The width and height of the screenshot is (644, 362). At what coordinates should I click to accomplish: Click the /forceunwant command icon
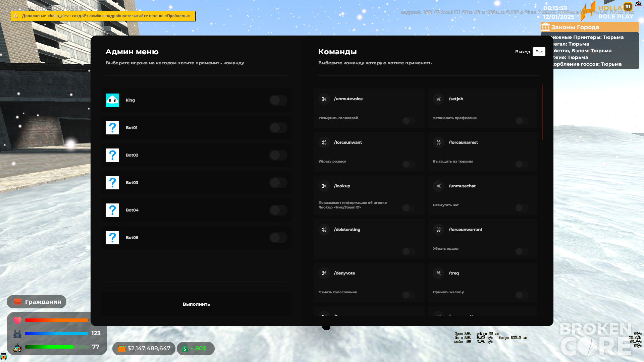point(324,142)
